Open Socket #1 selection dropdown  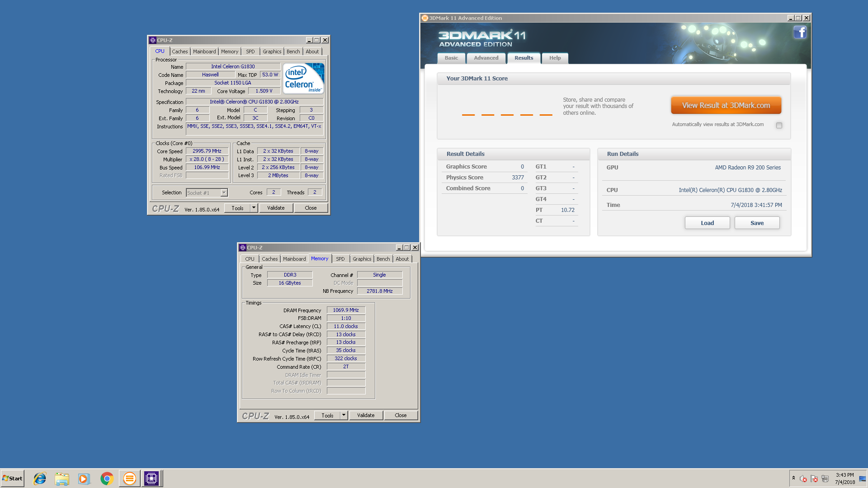(224, 193)
